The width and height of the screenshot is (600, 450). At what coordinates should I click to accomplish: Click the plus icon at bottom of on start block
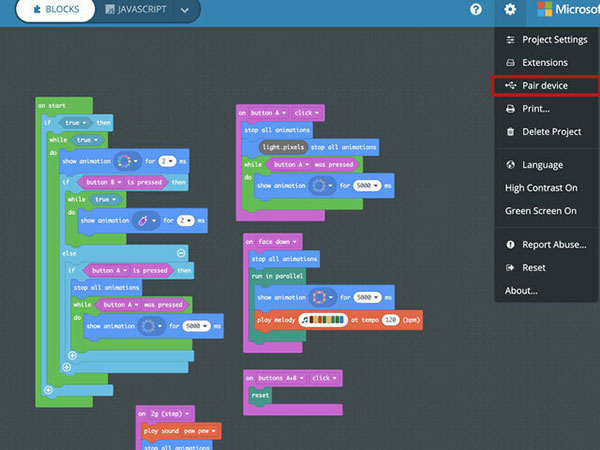(x=49, y=389)
